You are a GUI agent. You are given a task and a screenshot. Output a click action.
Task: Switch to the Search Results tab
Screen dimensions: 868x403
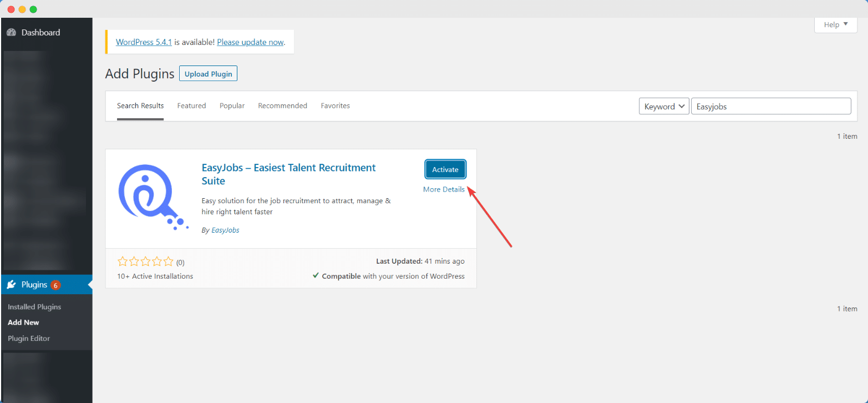coord(140,105)
